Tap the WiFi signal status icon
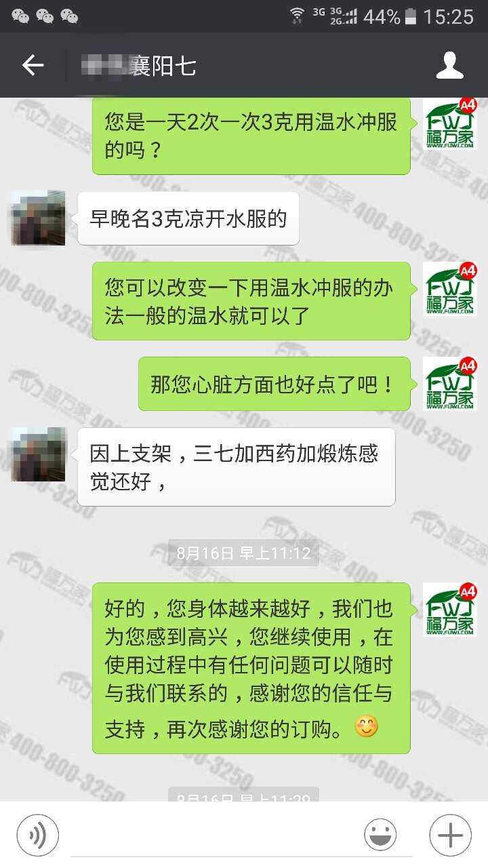 (x=297, y=16)
